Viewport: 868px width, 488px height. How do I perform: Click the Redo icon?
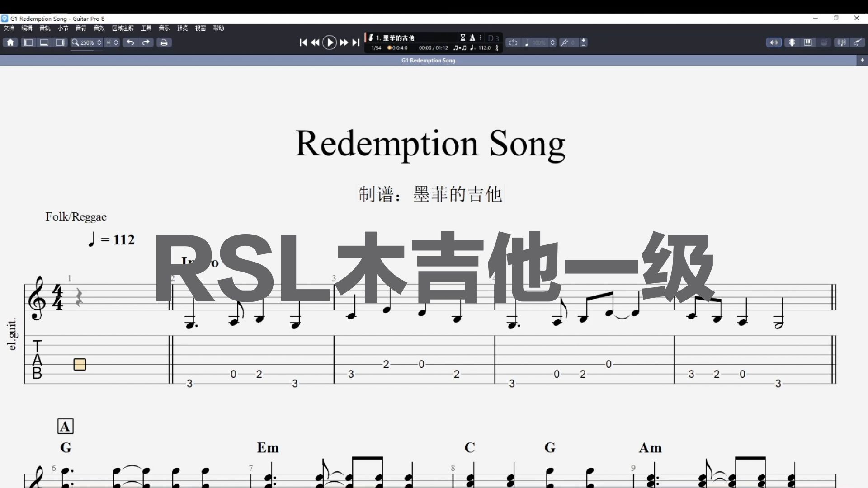click(x=146, y=42)
